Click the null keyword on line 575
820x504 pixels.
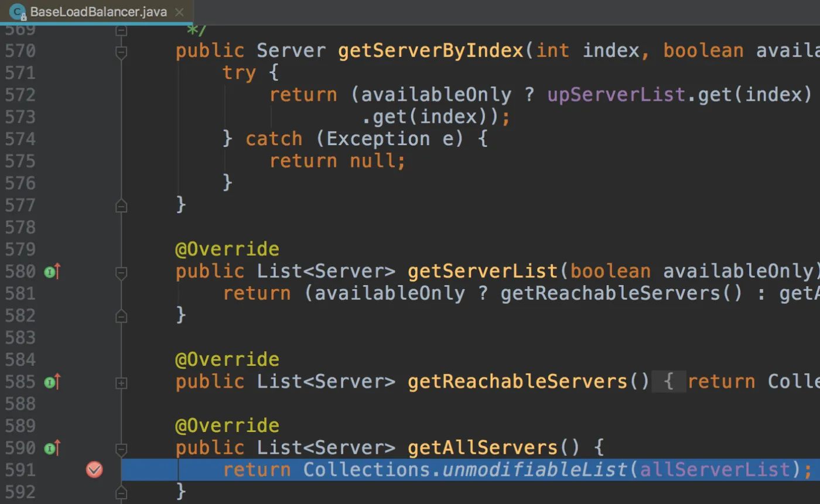coord(372,161)
